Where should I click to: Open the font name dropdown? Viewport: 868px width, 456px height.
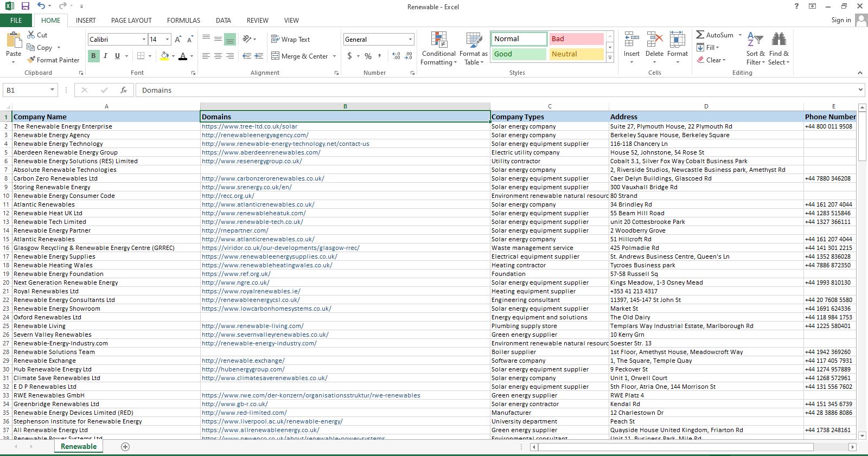click(x=144, y=40)
